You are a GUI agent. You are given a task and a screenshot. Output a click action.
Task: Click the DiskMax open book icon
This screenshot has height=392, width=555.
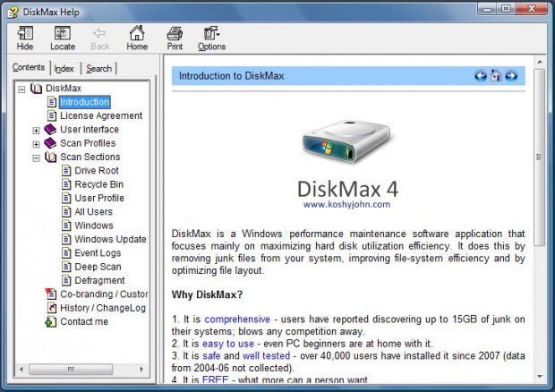(x=36, y=88)
